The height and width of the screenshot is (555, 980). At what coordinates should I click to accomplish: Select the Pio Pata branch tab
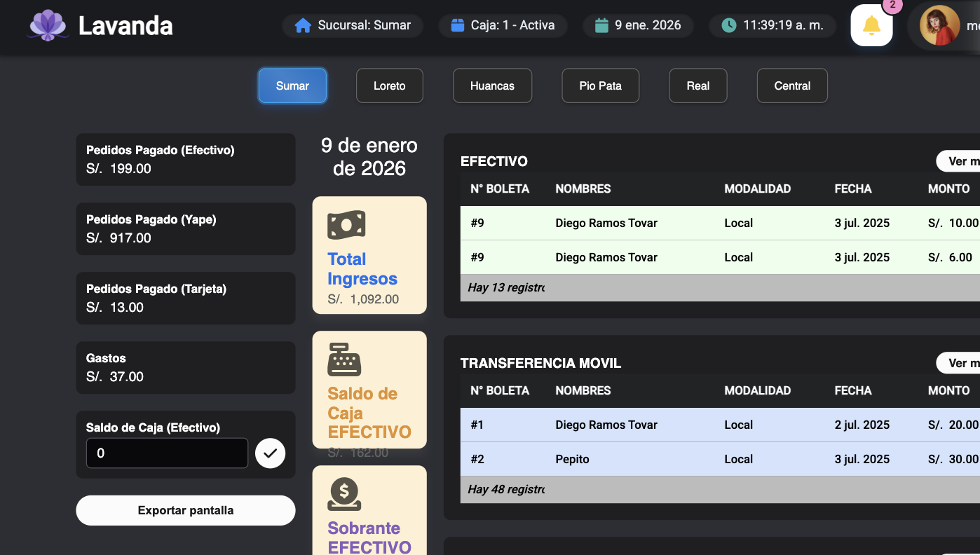(600, 86)
